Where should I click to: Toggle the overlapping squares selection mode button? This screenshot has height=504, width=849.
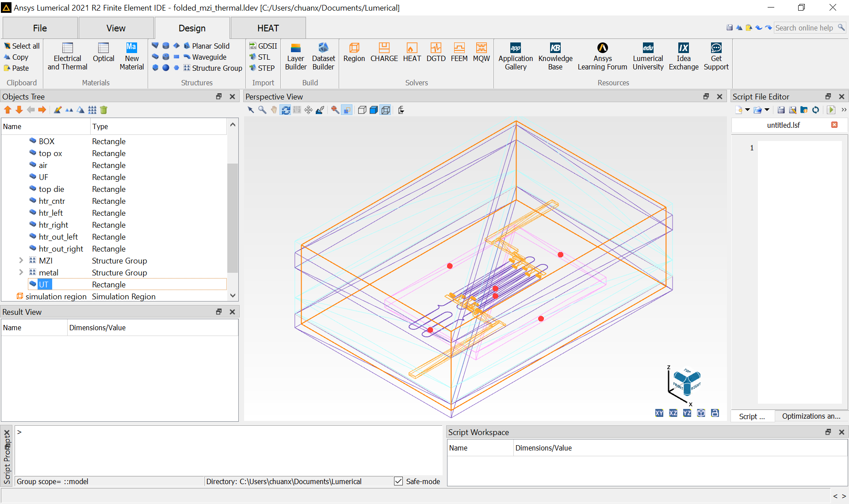(x=347, y=110)
